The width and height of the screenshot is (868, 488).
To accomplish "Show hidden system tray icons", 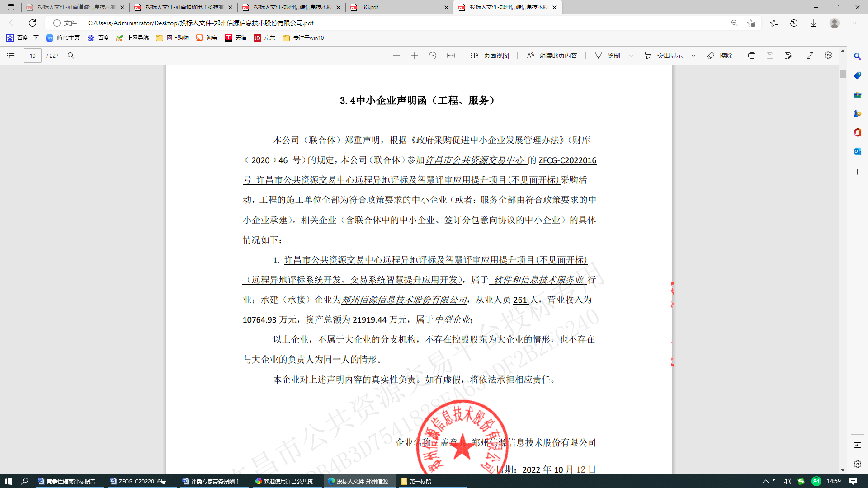I will click(765, 481).
